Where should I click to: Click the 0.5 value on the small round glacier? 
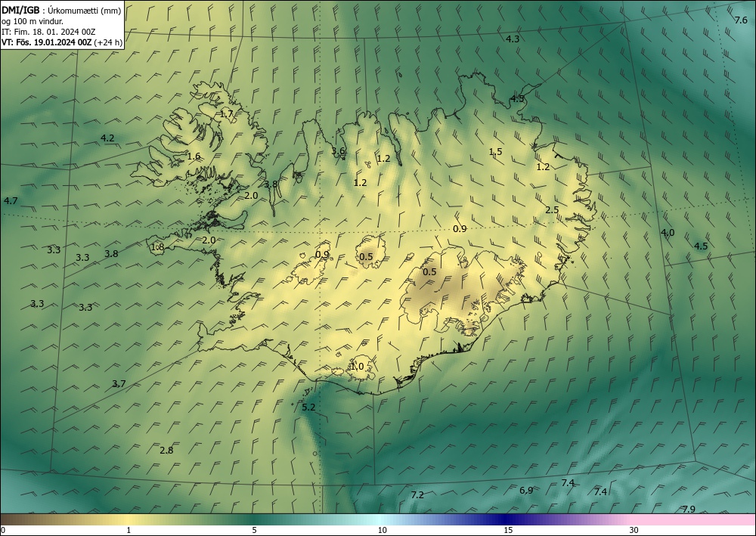coord(366,257)
